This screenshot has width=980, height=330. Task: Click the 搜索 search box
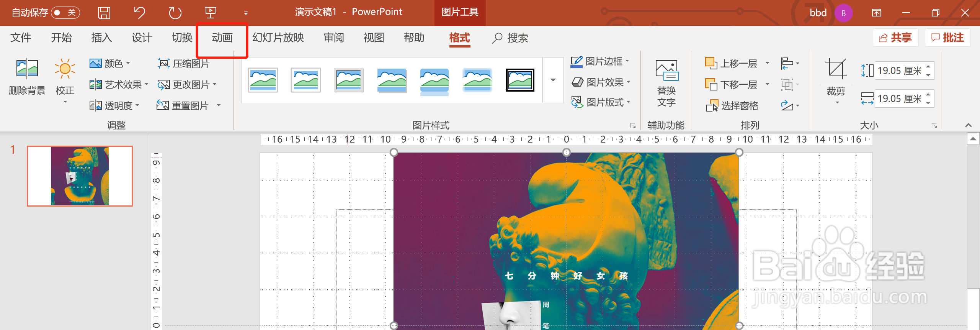coord(510,38)
